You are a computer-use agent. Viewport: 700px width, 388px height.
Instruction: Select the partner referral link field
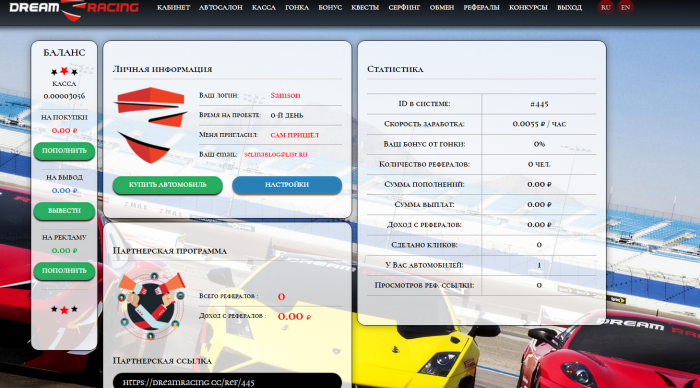[x=227, y=381]
